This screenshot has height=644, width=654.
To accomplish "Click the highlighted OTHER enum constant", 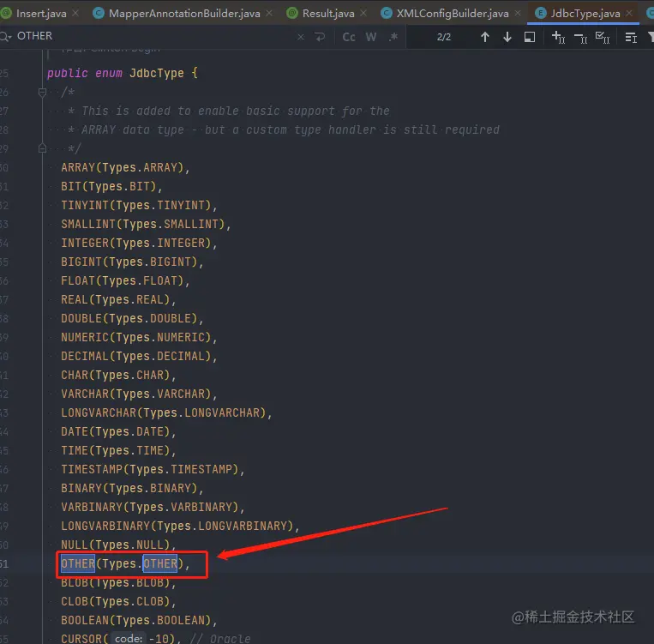I will 78,564.
